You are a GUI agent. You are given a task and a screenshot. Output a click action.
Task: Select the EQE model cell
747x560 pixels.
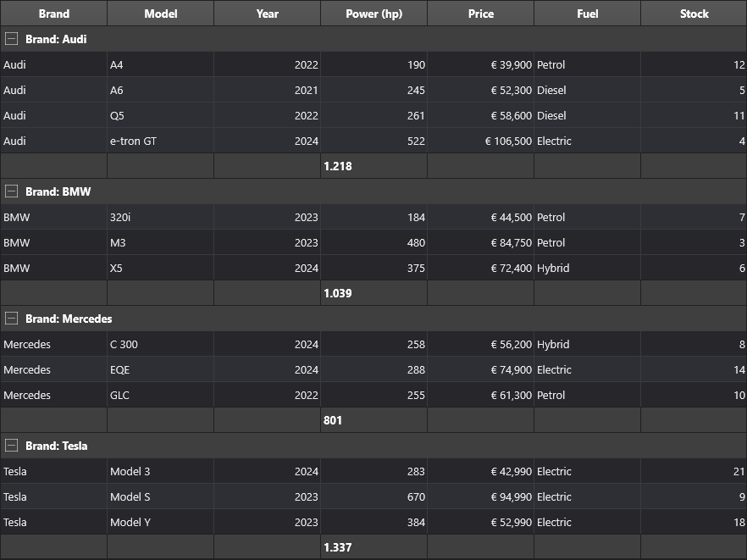click(161, 369)
